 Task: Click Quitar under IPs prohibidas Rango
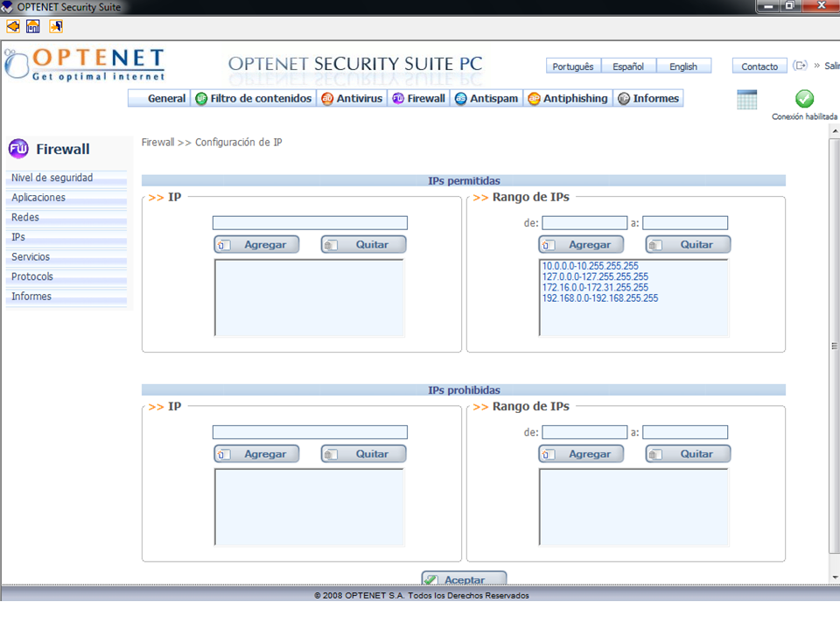coord(688,454)
